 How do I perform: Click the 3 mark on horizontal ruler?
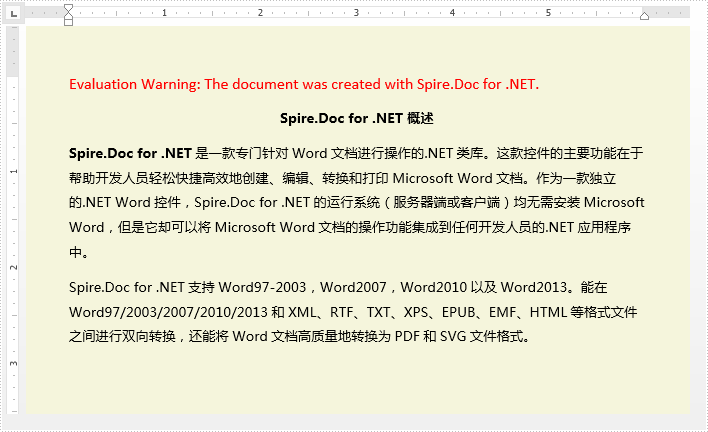(x=356, y=13)
